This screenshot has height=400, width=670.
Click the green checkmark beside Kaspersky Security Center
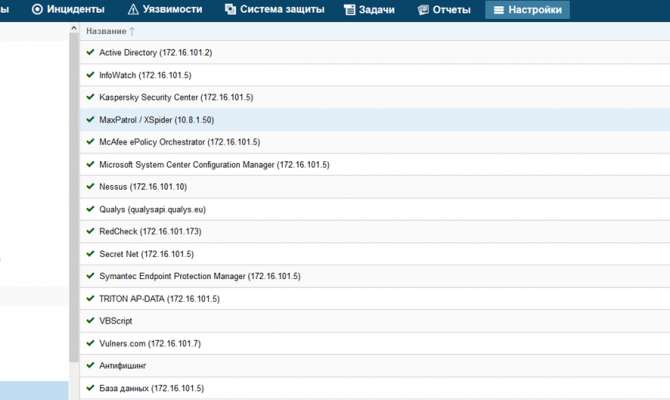[90, 97]
